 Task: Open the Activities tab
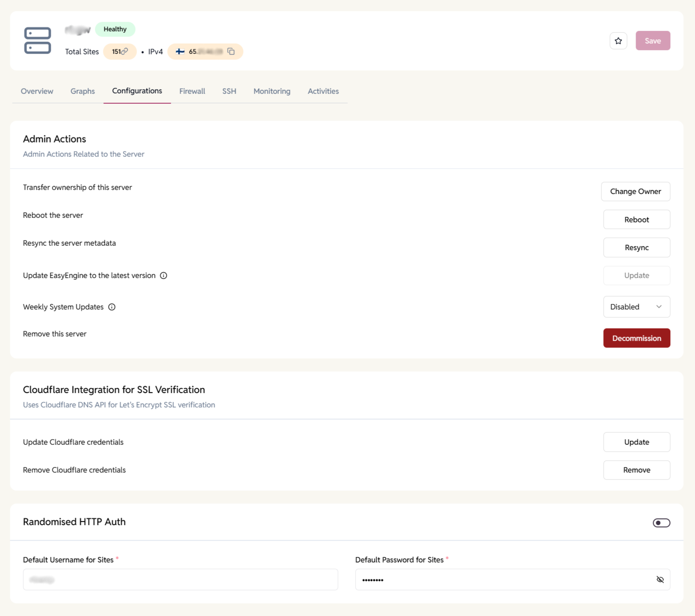pyautogui.click(x=323, y=91)
